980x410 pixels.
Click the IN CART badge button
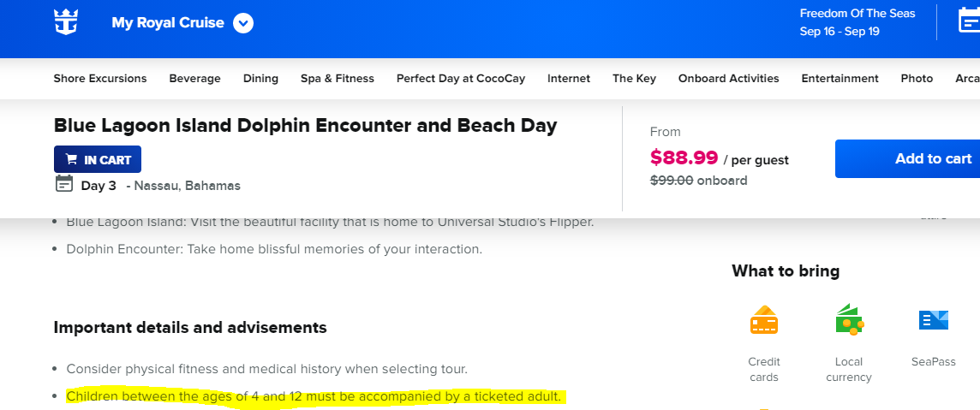click(x=98, y=159)
